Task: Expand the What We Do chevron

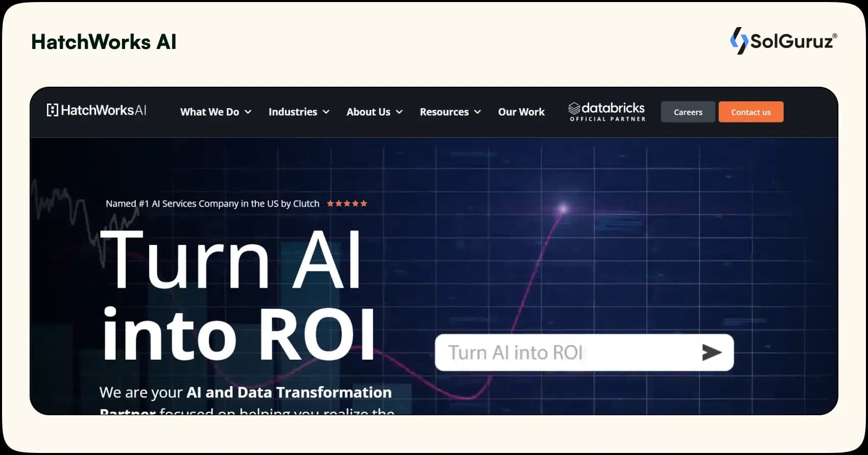Action: (248, 112)
